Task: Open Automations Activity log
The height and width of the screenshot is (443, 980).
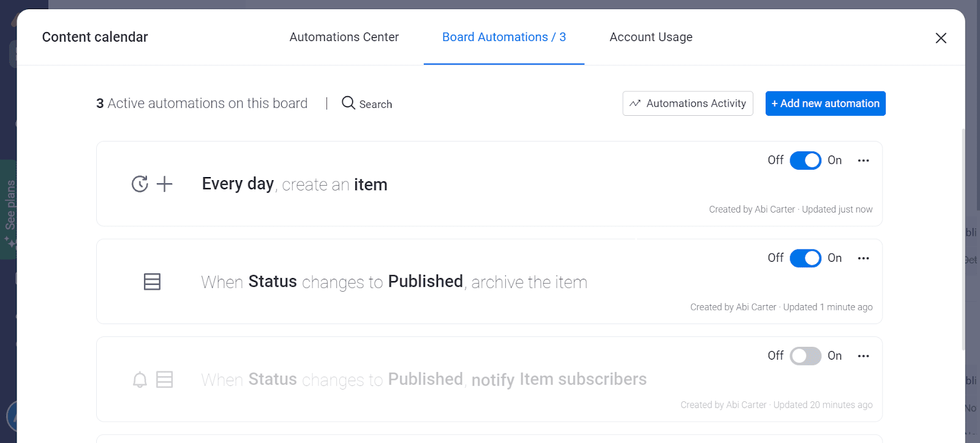Action: 688,104
